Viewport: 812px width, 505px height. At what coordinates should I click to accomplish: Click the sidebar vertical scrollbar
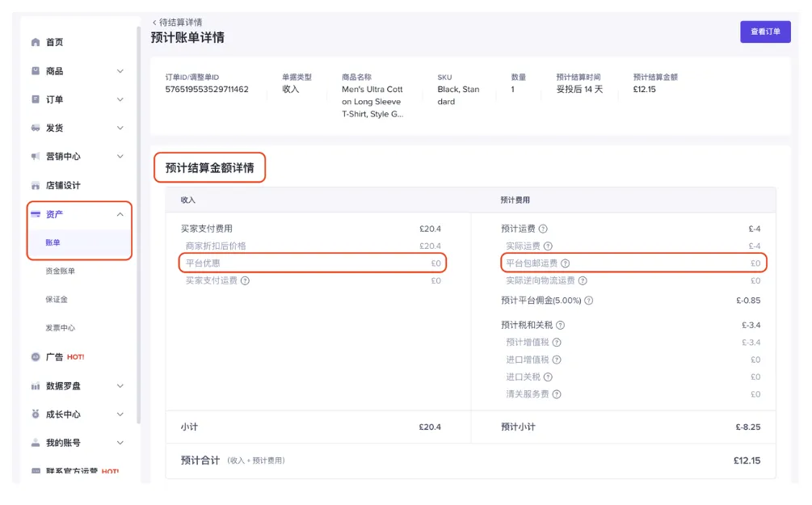tap(138, 225)
